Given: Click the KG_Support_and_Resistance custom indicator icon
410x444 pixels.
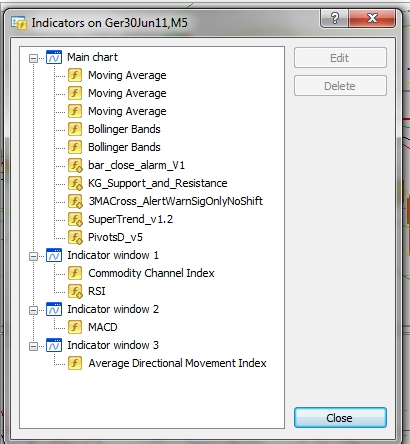Looking at the screenshot, I should coord(75,183).
